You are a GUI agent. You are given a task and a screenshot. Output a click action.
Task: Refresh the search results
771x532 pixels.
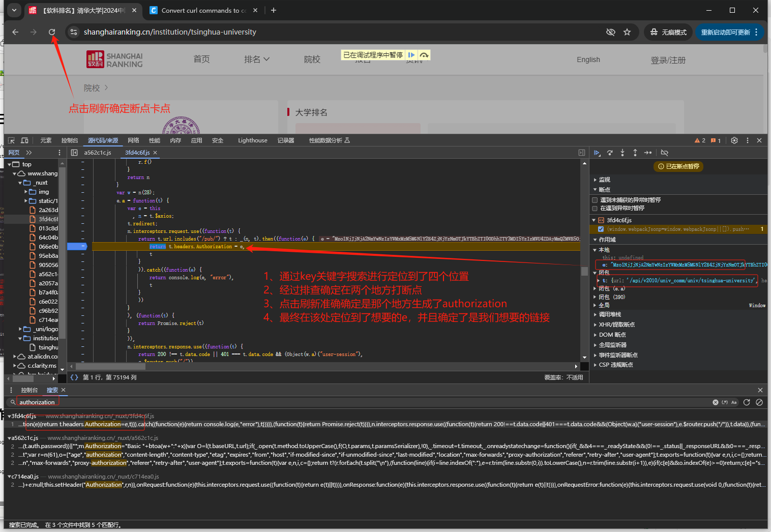click(x=747, y=402)
